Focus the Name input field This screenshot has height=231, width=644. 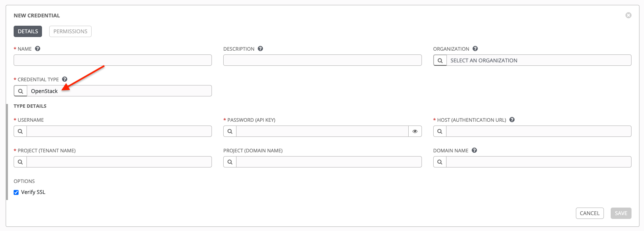click(x=113, y=60)
